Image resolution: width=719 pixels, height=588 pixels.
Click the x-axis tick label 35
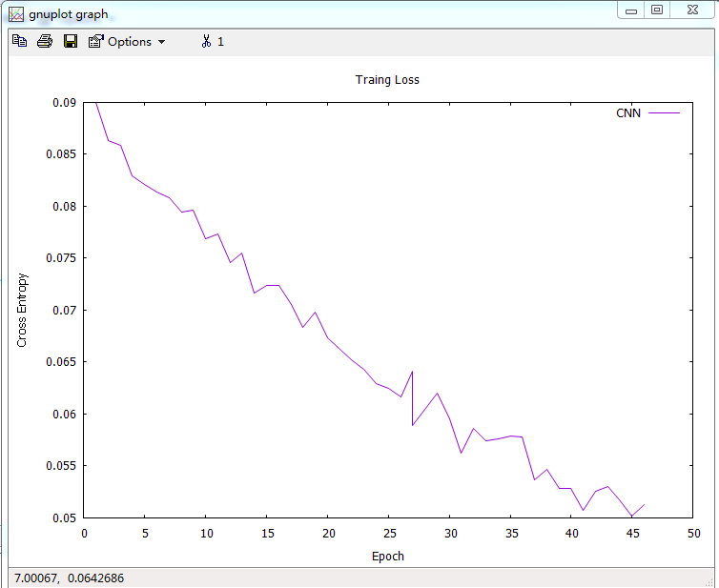point(512,534)
